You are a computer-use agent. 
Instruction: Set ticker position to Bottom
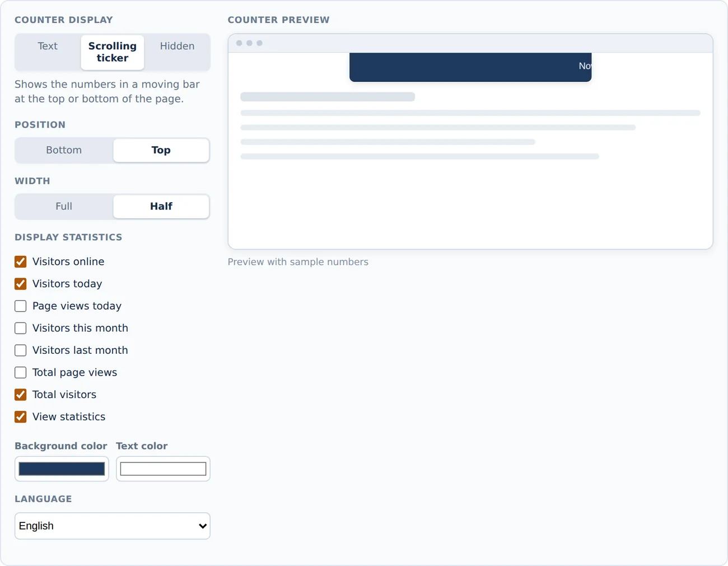[64, 150]
